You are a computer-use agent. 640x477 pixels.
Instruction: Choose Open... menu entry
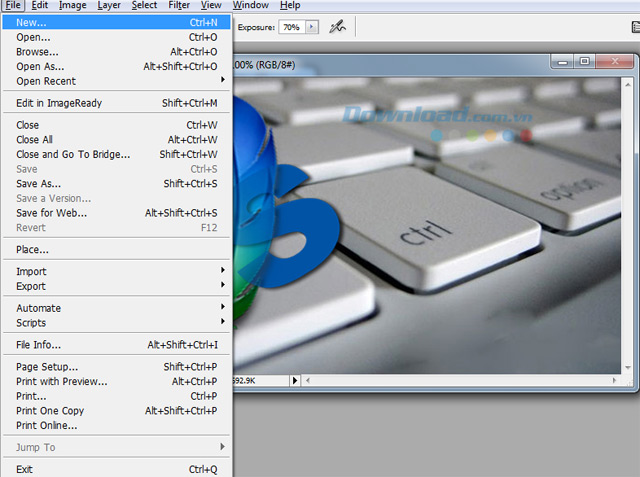click(x=117, y=37)
